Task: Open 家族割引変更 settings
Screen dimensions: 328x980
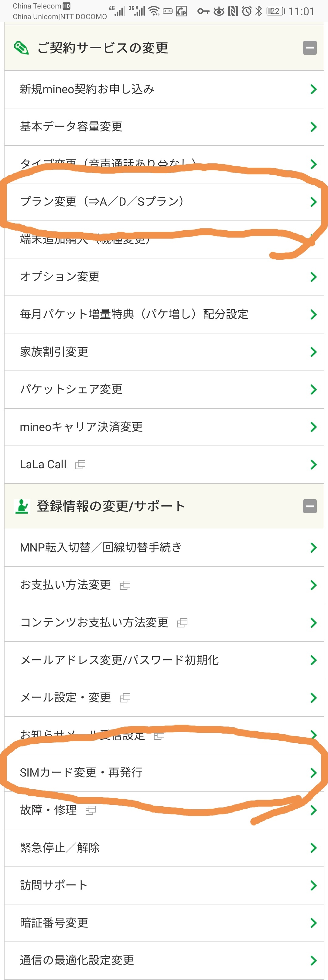Action: [x=54, y=352]
